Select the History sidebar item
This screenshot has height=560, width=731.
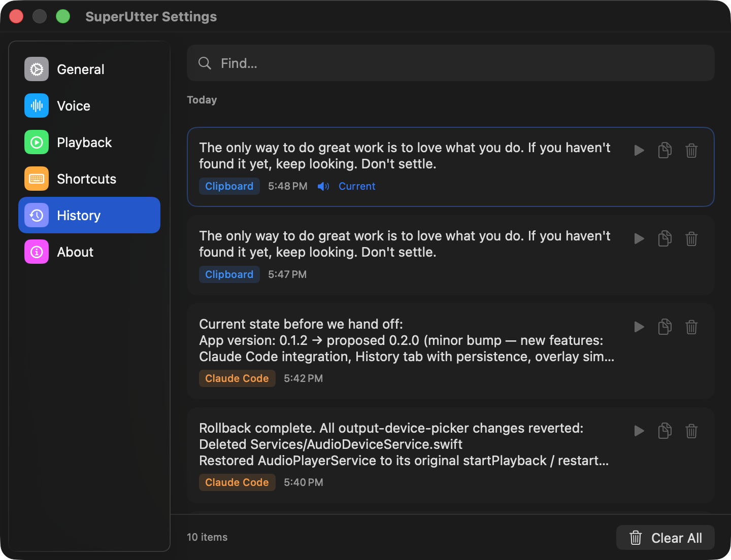89,215
